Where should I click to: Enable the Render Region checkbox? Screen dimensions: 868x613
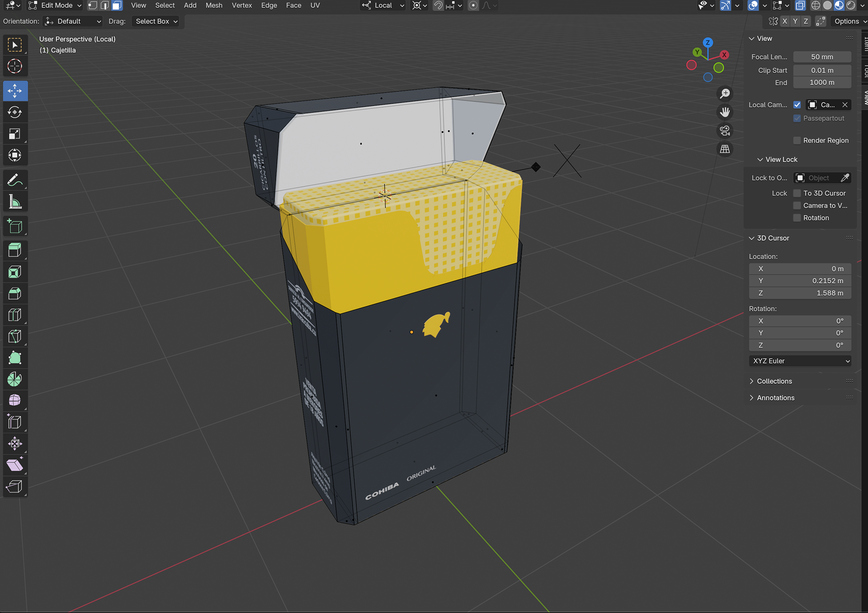(797, 141)
